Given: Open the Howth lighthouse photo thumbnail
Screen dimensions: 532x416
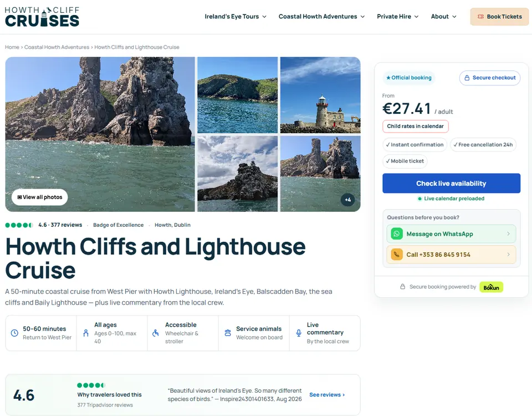Looking at the screenshot, I should pyautogui.click(x=320, y=95).
